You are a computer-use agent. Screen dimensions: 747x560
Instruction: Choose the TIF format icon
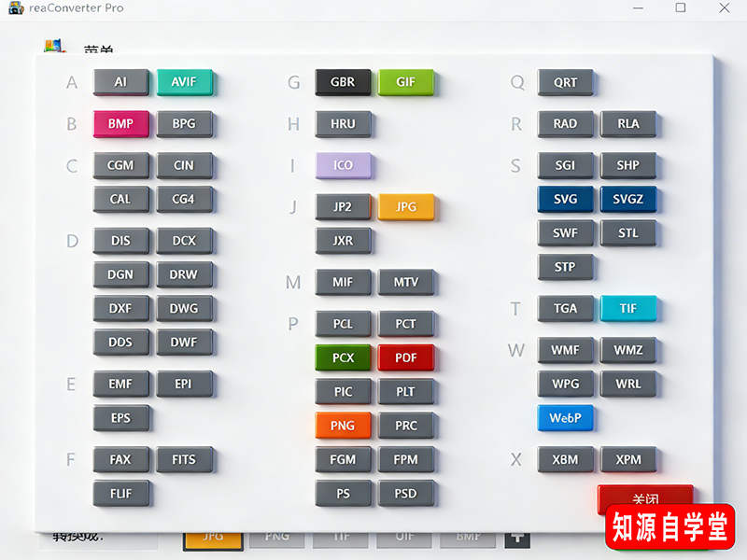[x=629, y=308]
